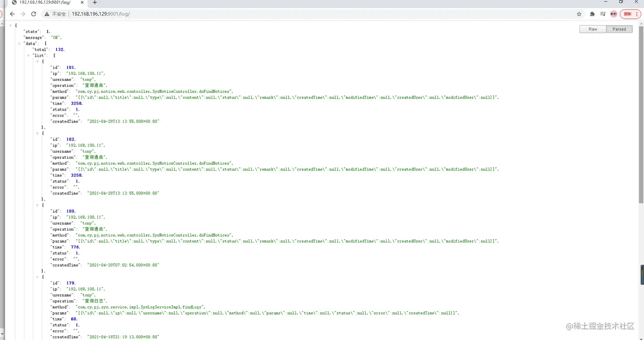Collapse the list entry with id 182
Screen dimensions: 644x340
pyautogui.click(x=37, y=133)
